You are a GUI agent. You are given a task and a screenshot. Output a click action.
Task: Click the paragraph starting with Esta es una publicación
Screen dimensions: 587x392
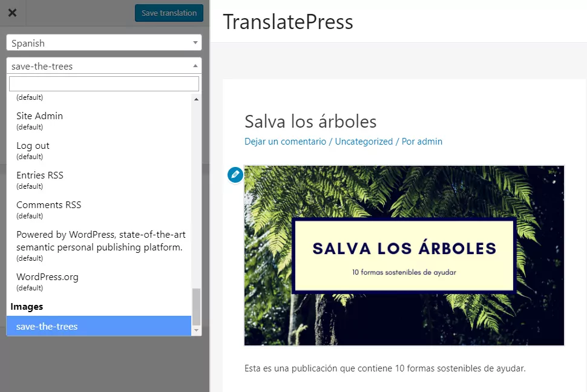pos(385,368)
